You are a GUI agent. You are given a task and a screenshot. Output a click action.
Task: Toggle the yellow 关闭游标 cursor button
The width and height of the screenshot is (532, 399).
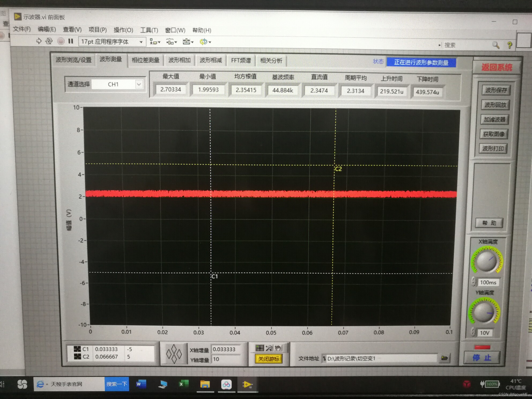tap(268, 359)
